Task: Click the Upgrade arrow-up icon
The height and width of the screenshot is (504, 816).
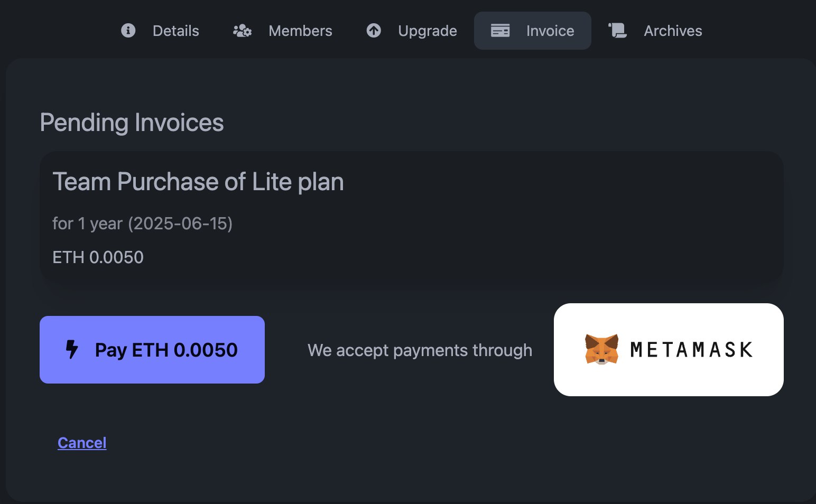Action: pos(374,31)
